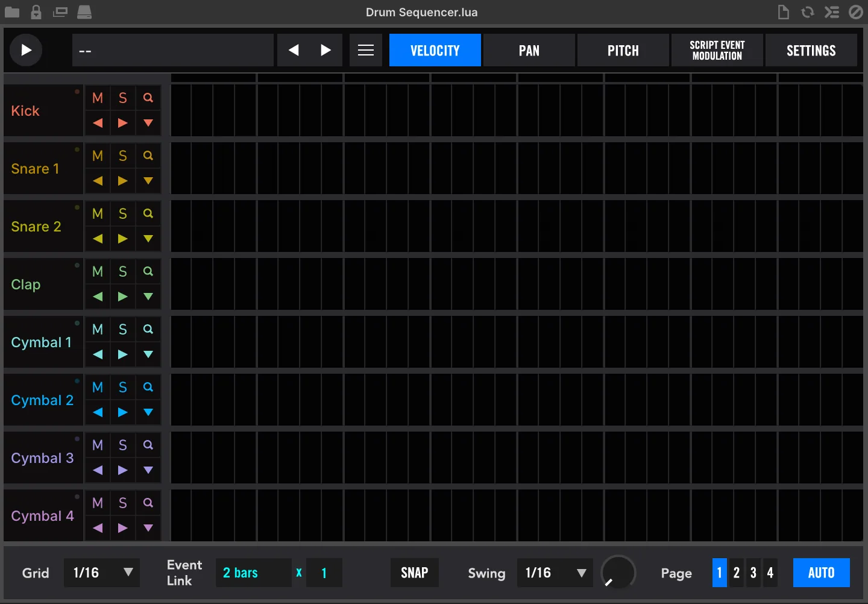Click the Event Link 2 bars field
The image size is (868, 604).
coord(254,573)
